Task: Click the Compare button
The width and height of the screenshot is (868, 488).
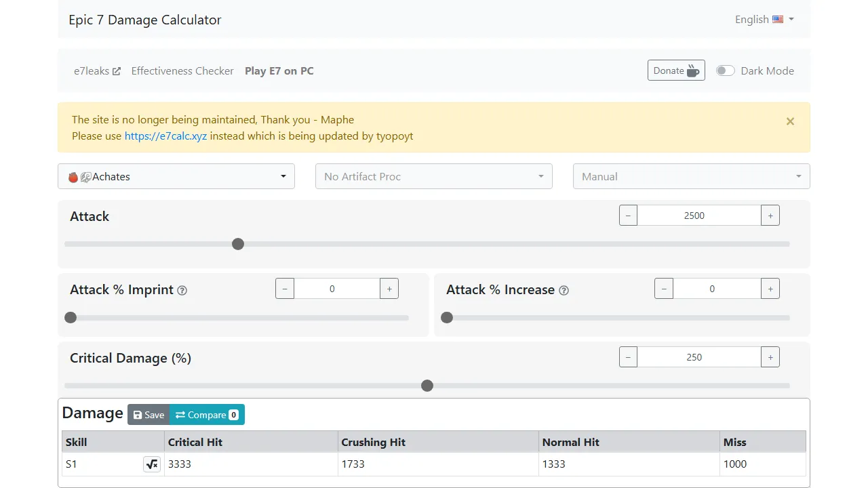Action: coord(207,414)
